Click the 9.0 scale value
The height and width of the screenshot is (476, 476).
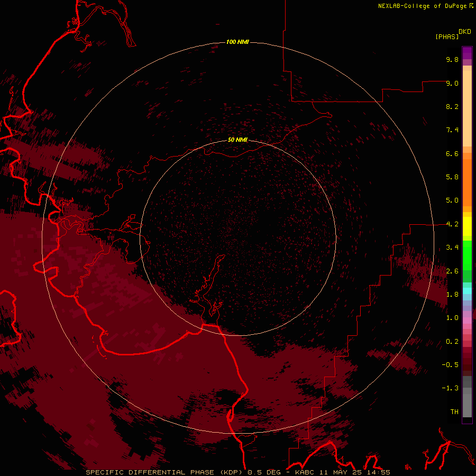coord(452,83)
